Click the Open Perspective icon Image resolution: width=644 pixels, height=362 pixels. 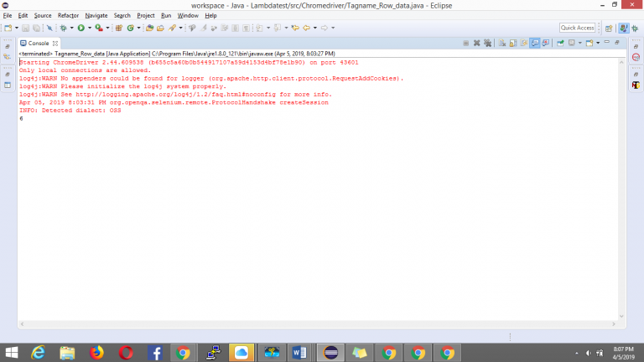[607, 28]
